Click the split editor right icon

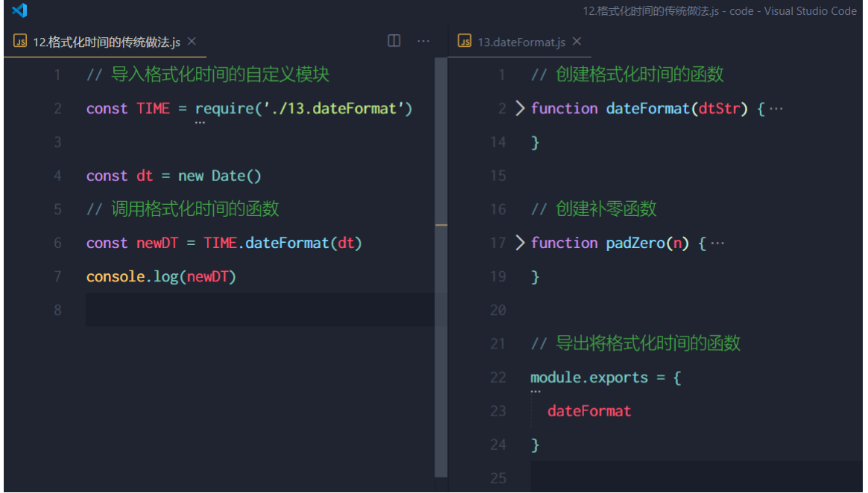393,41
